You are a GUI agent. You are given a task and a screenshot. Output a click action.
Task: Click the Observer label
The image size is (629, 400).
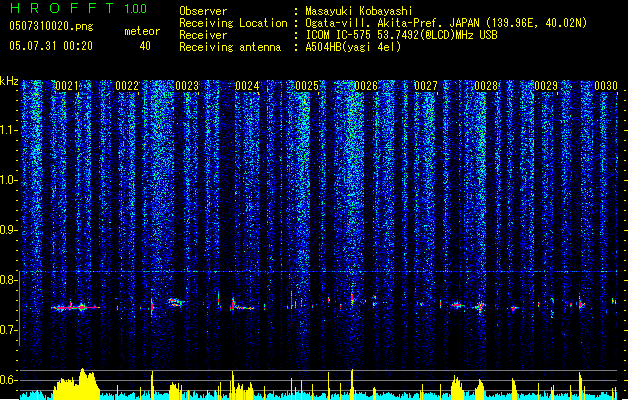pyautogui.click(x=203, y=11)
